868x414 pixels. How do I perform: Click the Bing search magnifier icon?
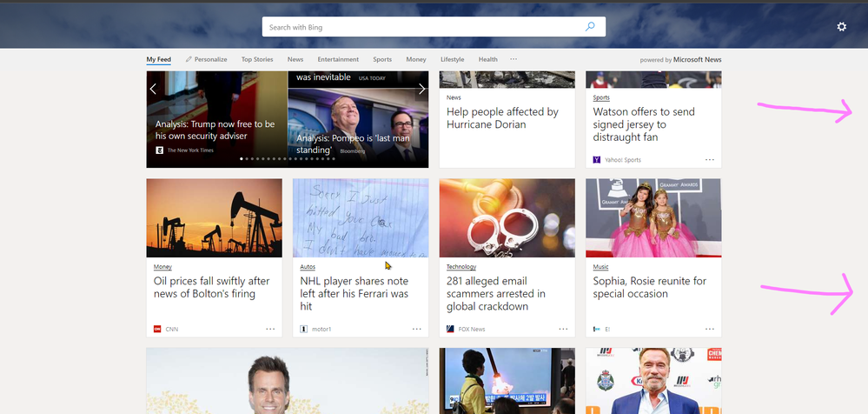[x=590, y=27]
